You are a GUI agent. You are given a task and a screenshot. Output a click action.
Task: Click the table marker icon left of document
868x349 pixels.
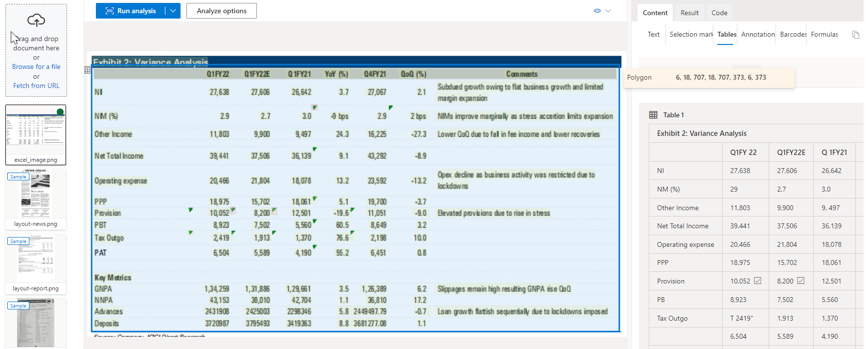click(x=87, y=70)
